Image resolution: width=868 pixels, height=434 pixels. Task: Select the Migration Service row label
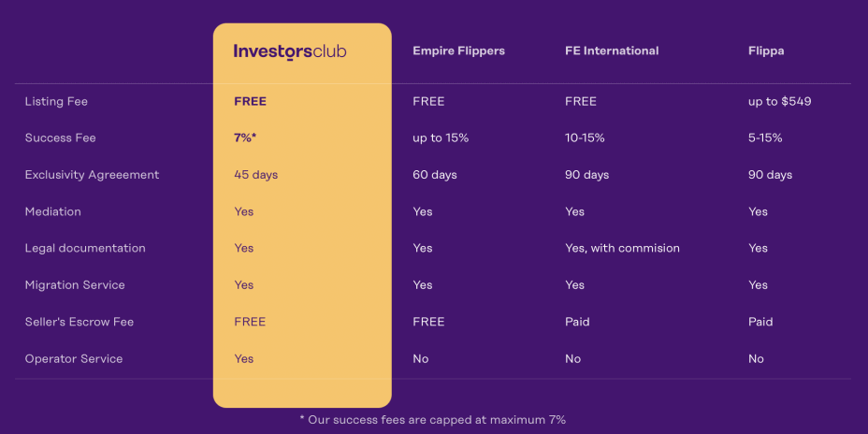point(75,285)
